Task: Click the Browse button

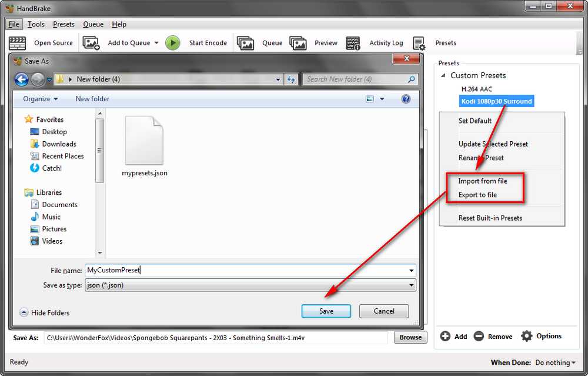Action: click(410, 337)
